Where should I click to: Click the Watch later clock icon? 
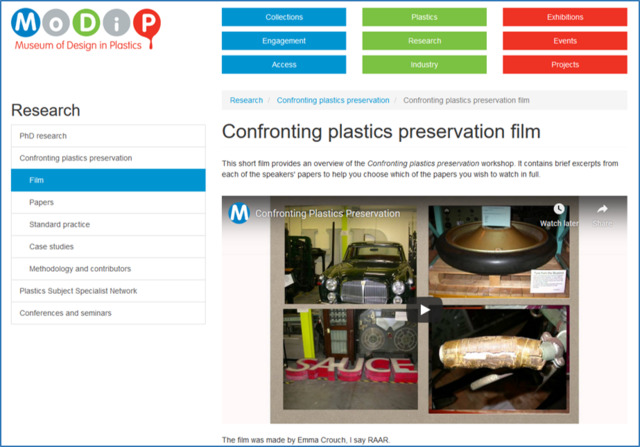coord(559,209)
